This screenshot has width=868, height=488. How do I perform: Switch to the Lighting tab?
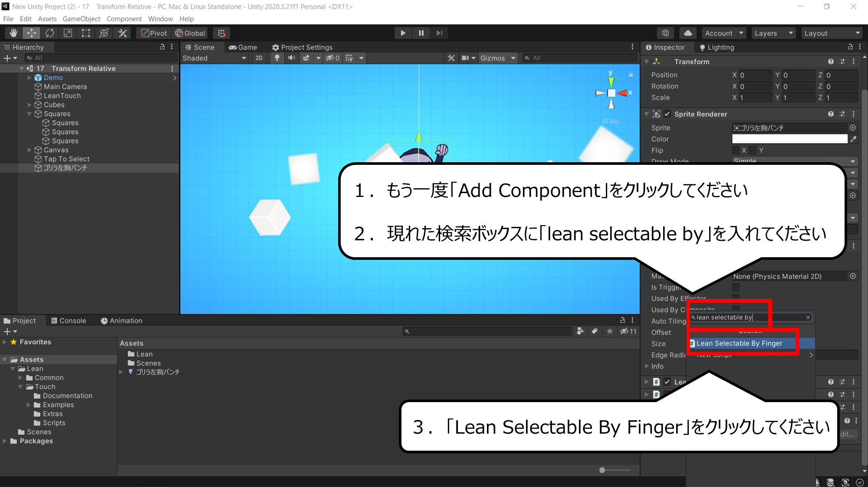(717, 47)
